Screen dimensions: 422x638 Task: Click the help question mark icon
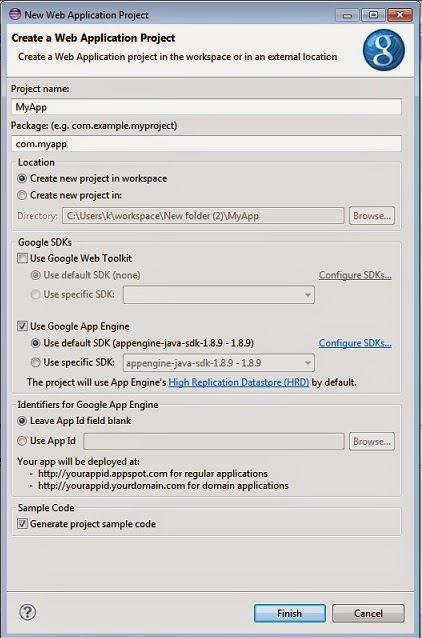pos(28,612)
